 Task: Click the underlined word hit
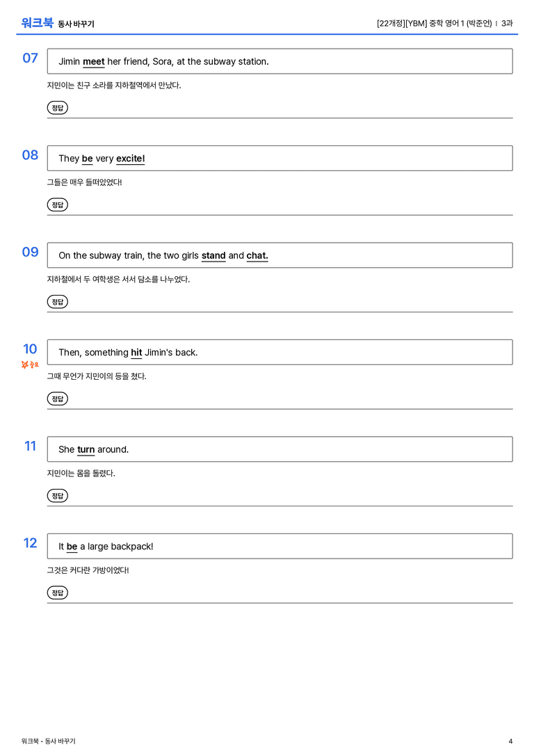tap(136, 353)
